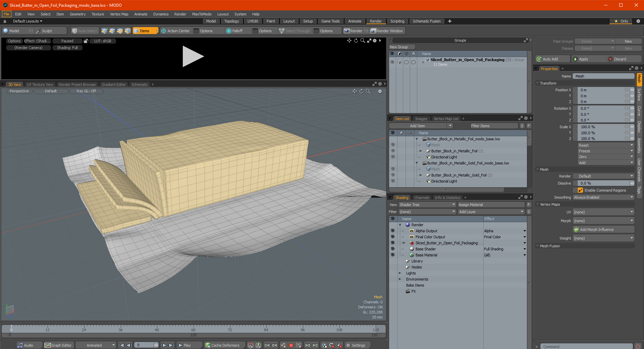Select Materials selection mode icon
The width and height of the screenshot is (644, 349).
tap(127, 31)
